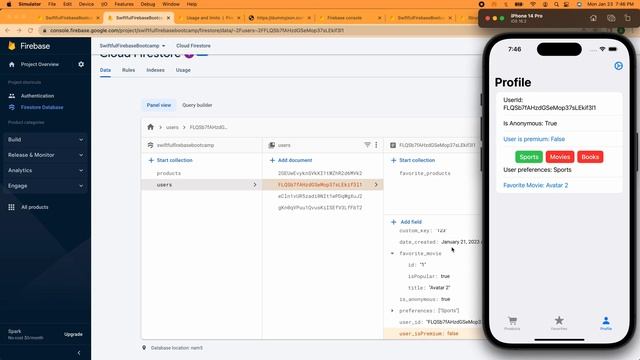640x360 pixels.
Task: Click Start collection in the root panel
Action: tap(170, 160)
